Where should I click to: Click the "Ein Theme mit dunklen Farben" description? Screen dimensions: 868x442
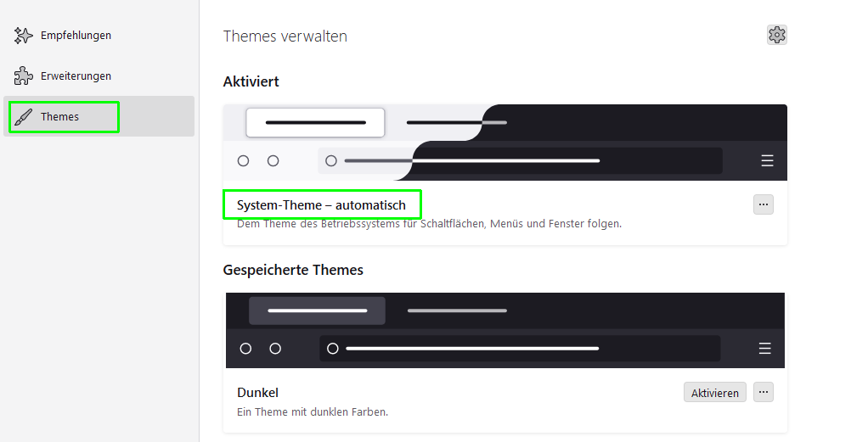tap(312, 412)
